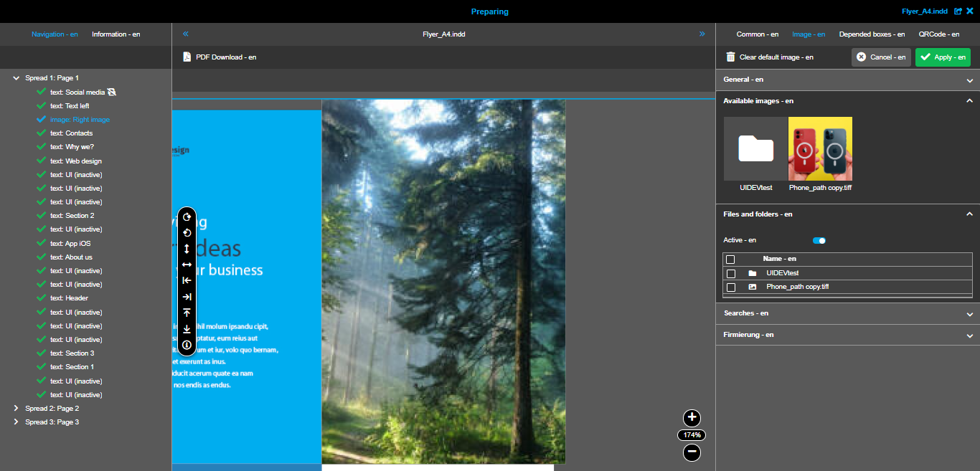Align image to right edge icon
The image size is (980, 471).
(x=187, y=295)
